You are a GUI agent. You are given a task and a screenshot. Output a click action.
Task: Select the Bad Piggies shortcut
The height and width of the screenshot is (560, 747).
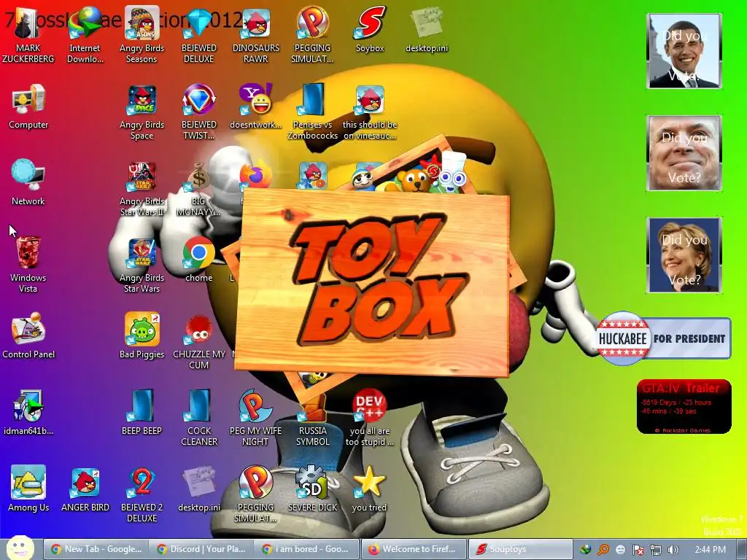coord(142,337)
